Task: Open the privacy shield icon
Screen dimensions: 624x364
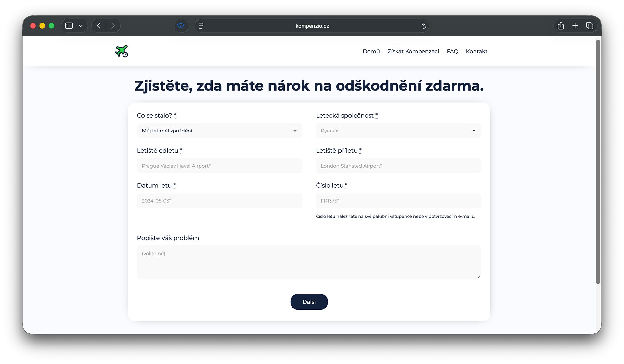Action: (181, 26)
